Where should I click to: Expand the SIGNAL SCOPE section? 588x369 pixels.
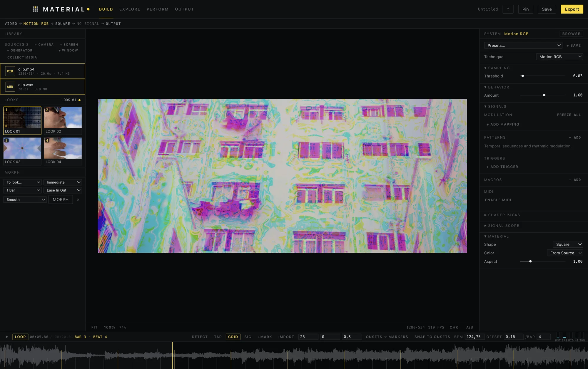pos(502,226)
